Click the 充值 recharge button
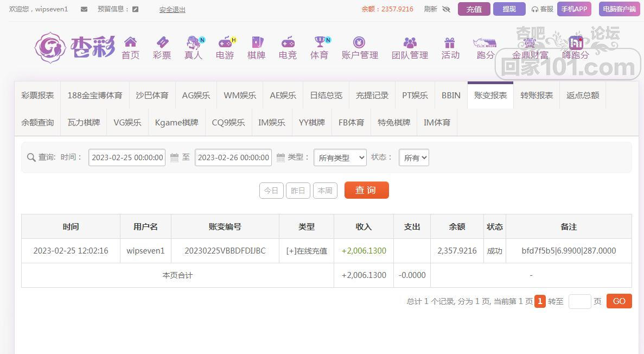Image resolution: width=644 pixels, height=354 pixels. [x=474, y=9]
